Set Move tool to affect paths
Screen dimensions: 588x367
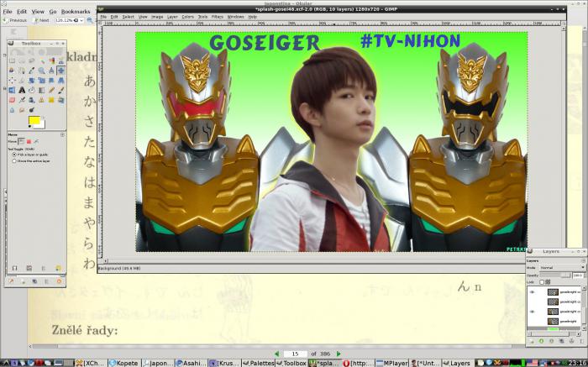36,141
